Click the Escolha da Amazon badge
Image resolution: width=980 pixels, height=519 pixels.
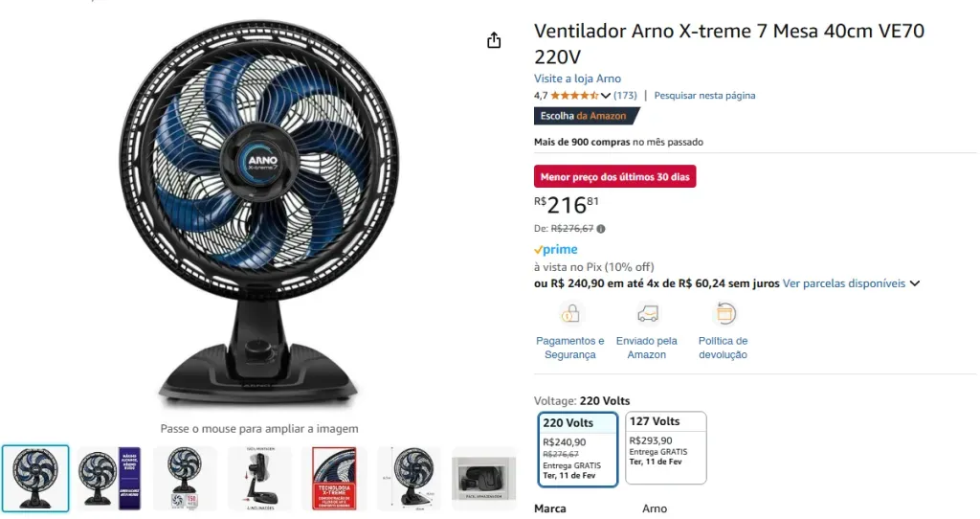pos(587,116)
